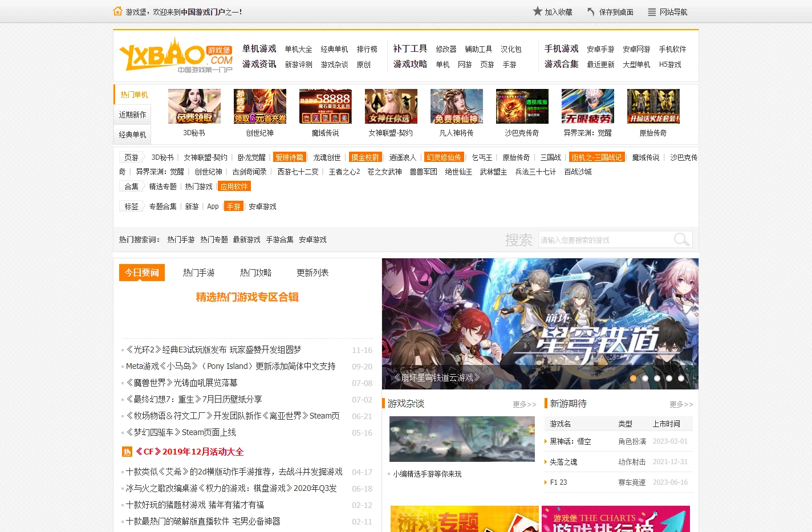The height and width of the screenshot is (532, 812).
Task: Click 更多>> beside 游戏杂谈
Action: 525,404
